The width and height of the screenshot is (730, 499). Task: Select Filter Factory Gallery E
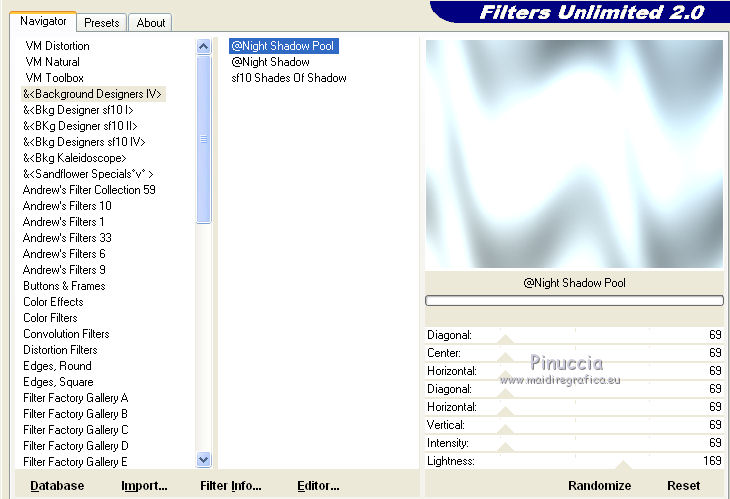[75, 462]
